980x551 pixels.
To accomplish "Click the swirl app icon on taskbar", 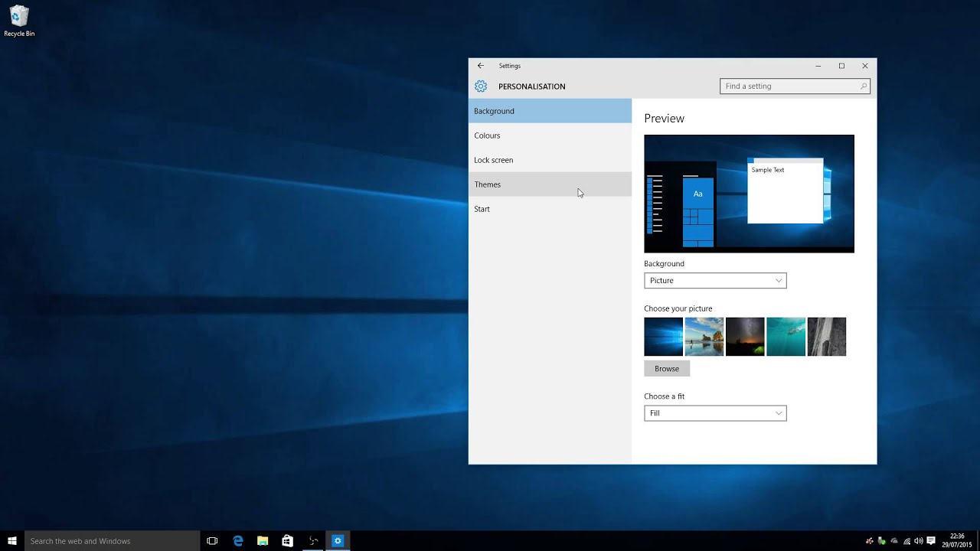I will click(x=313, y=541).
